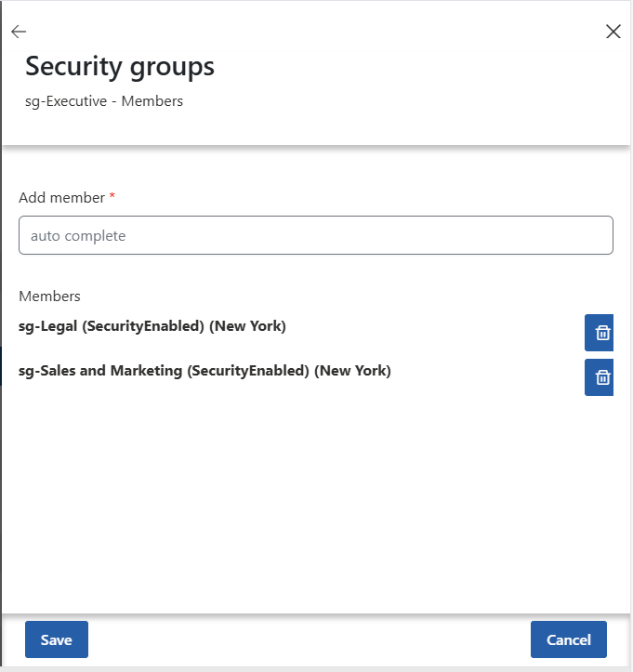Select the sg-Sales and Marketing entry

[204, 371]
